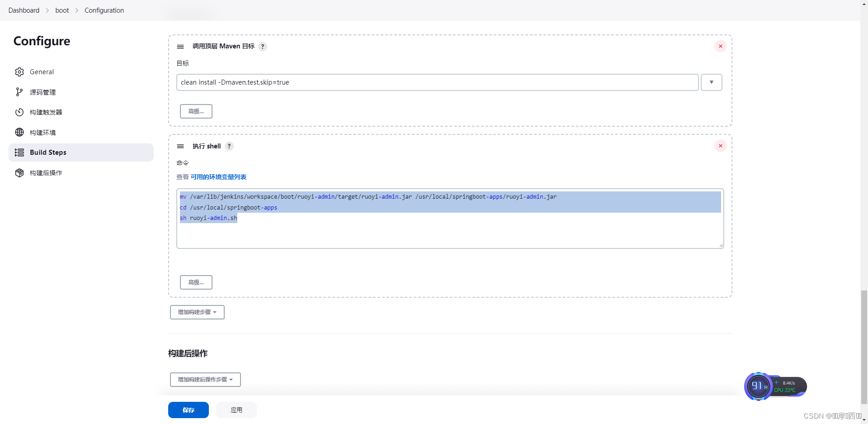Open the 增加构建后操作步骤 dropdown
Image resolution: width=868 pixels, height=424 pixels.
[x=205, y=380]
